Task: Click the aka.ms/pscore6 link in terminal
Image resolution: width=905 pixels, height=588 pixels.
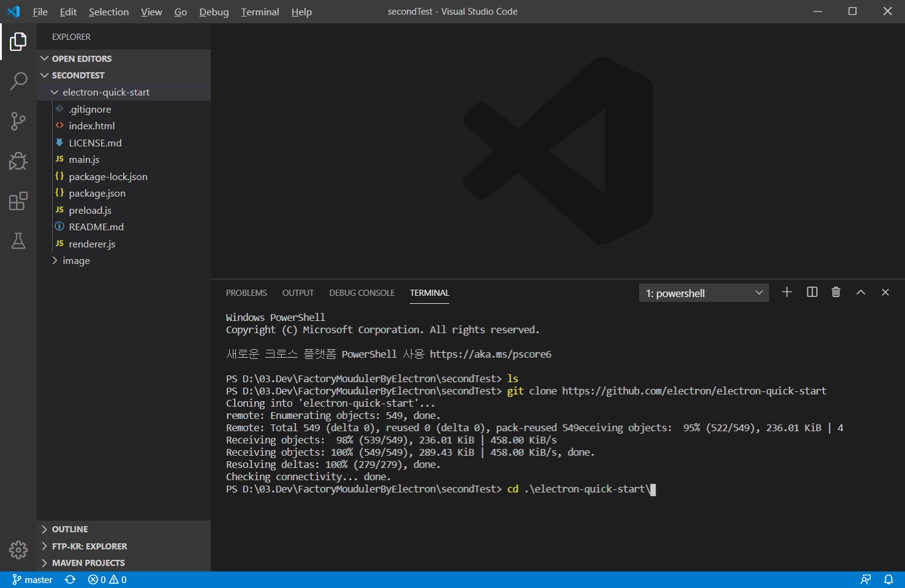Action: pos(490,354)
